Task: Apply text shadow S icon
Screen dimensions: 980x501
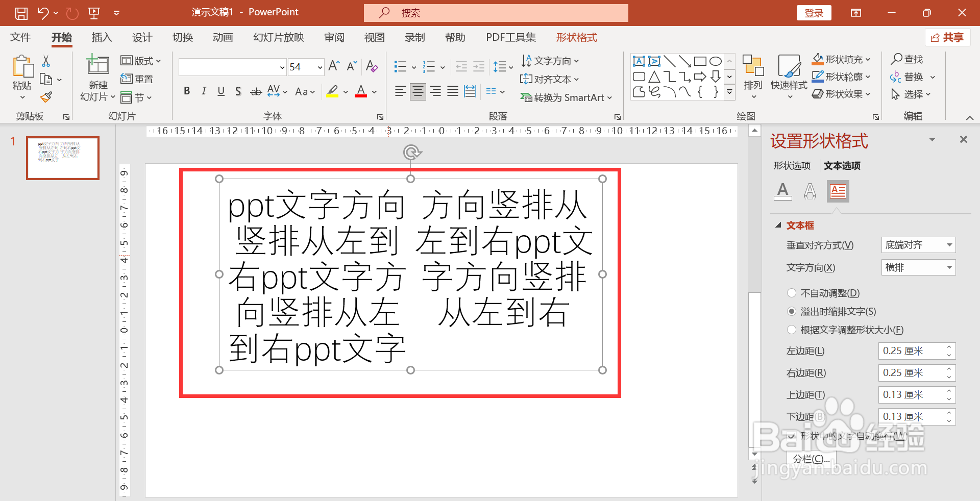Action: pos(238,91)
